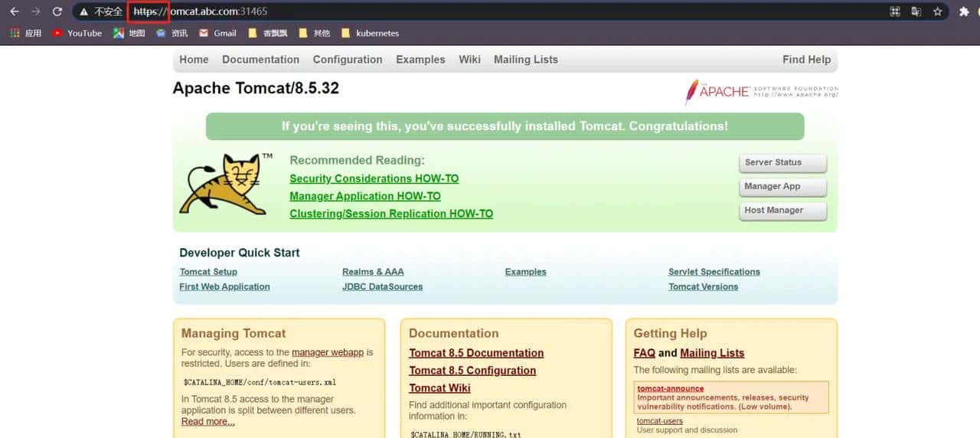
Task: Open Examples link in Developer Quick Start
Action: pyautogui.click(x=526, y=272)
